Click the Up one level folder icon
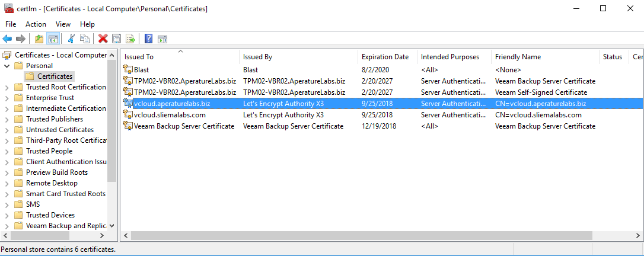644x256 pixels. pyautogui.click(x=39, y=39)
